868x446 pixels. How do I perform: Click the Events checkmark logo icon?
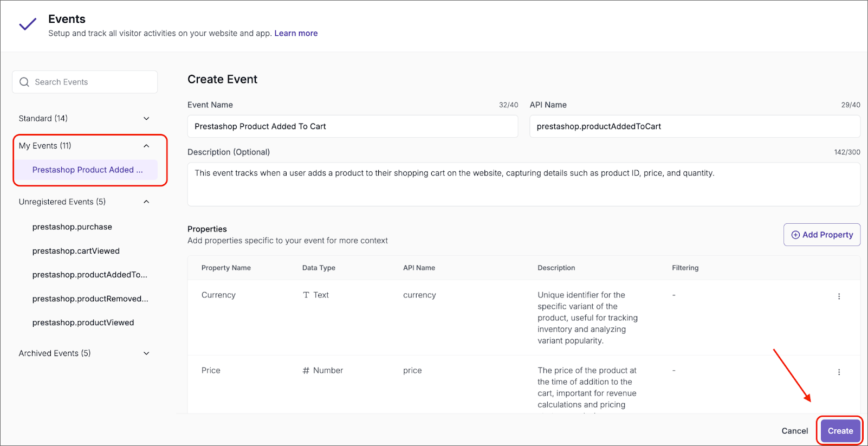(x=28, y=25)
